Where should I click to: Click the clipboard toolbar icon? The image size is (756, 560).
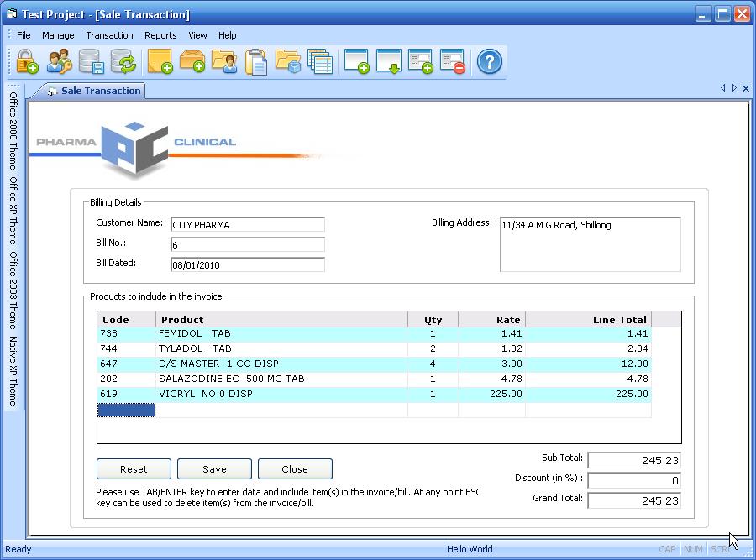click(256, 62)
